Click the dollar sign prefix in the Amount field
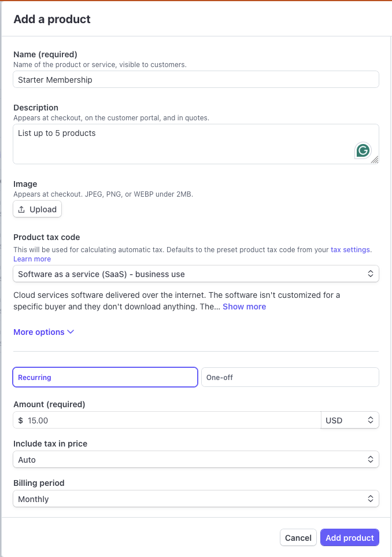 (21, 420)
